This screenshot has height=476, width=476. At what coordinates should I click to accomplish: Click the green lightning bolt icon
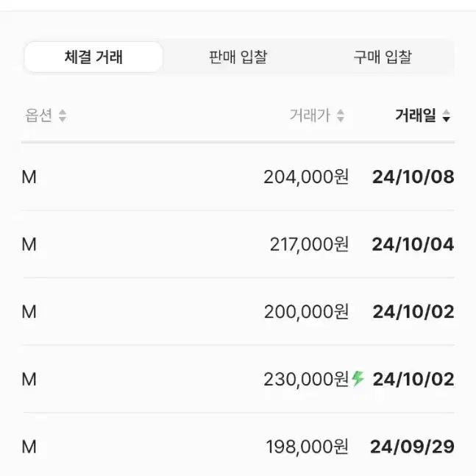point(358,379)
